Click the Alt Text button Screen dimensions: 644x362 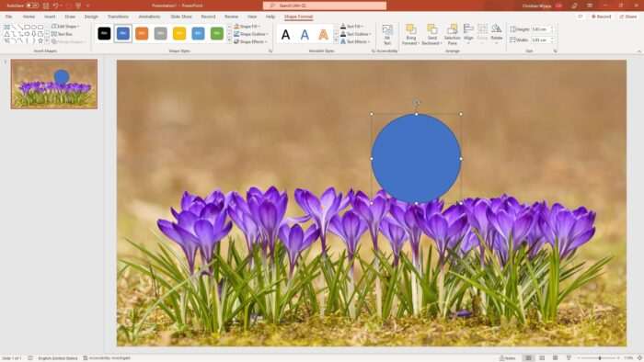387,34
